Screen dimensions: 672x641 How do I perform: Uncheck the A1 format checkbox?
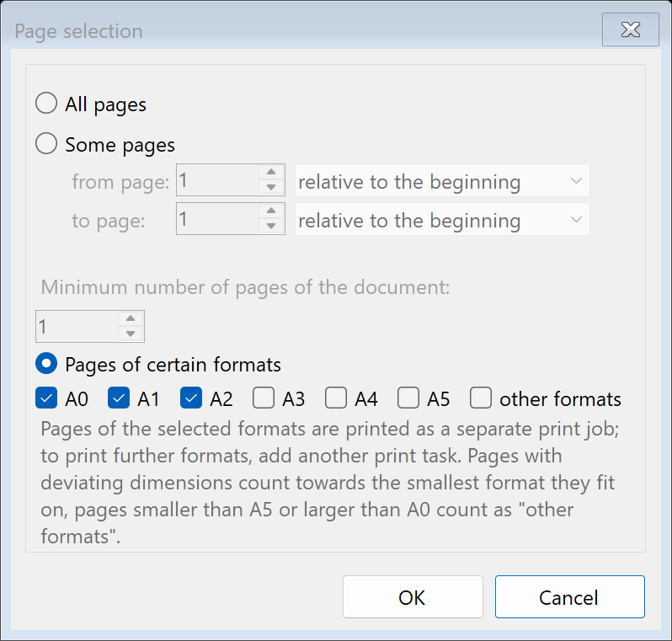119,398
